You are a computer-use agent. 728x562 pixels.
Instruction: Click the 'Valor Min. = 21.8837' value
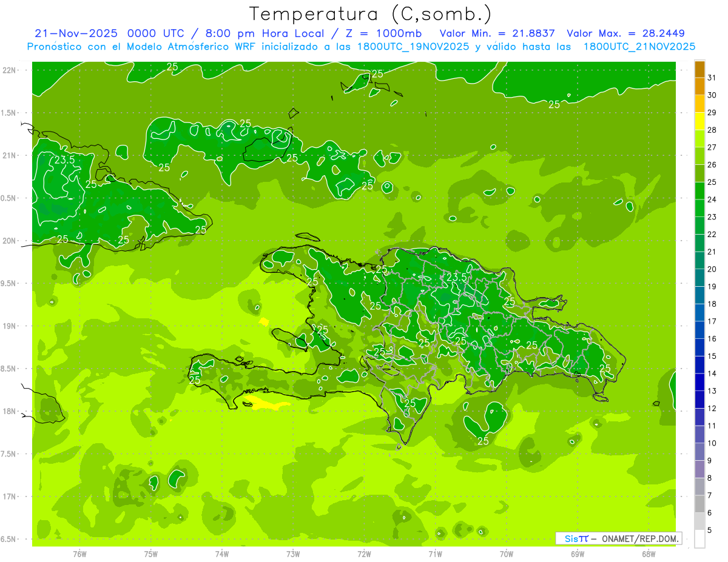(497, 33)
